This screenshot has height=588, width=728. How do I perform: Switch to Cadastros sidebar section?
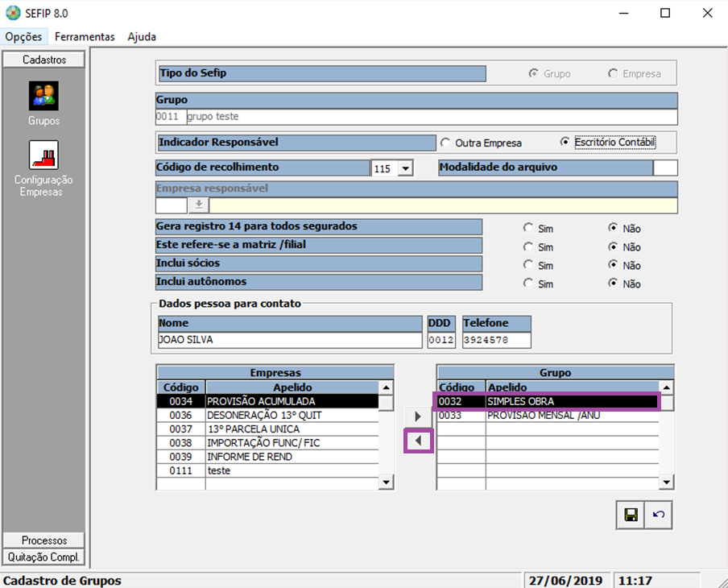pos(44,60)
